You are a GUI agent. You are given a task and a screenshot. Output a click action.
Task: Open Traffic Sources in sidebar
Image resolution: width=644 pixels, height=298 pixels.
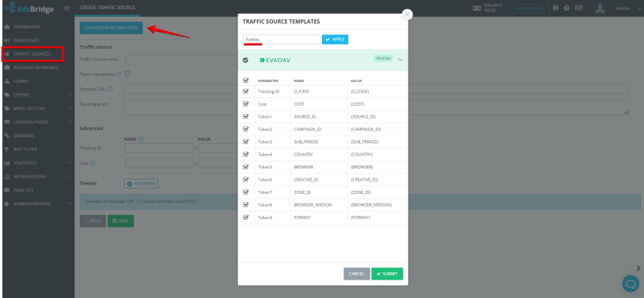[x=32, y=54]
